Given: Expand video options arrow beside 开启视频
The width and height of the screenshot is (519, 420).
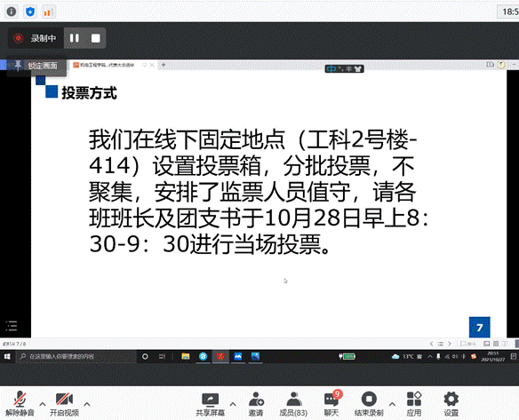Looking at the screenshot, I should (87, 404).
